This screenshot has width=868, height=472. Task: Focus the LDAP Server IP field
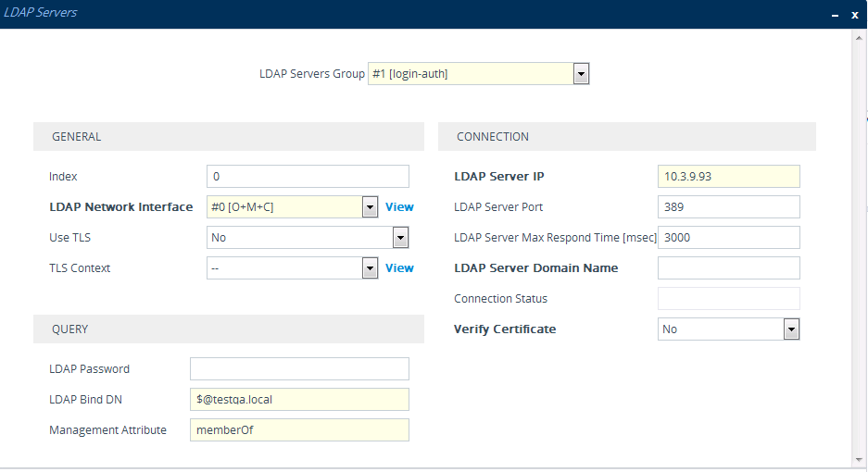pos(728,177)
